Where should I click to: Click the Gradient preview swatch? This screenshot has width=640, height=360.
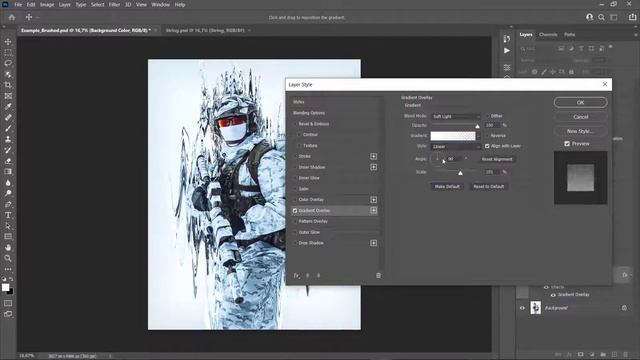[453, 136]
